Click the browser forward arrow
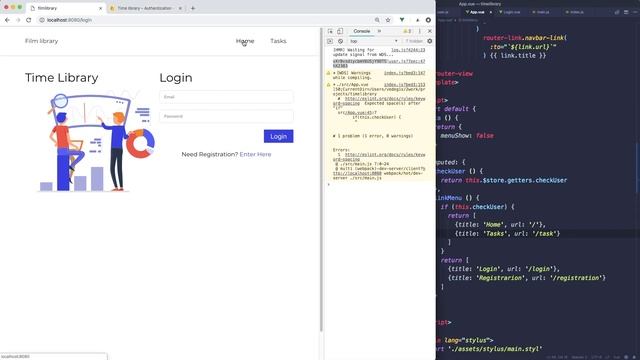 pos(18,20)
